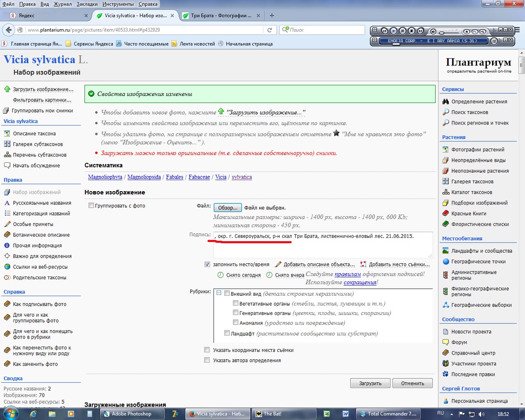This screenshot has width=525, height=420.
Task: Open the 'Инструменты' menu
Action: pyautogui.click(x=118, y=4)
